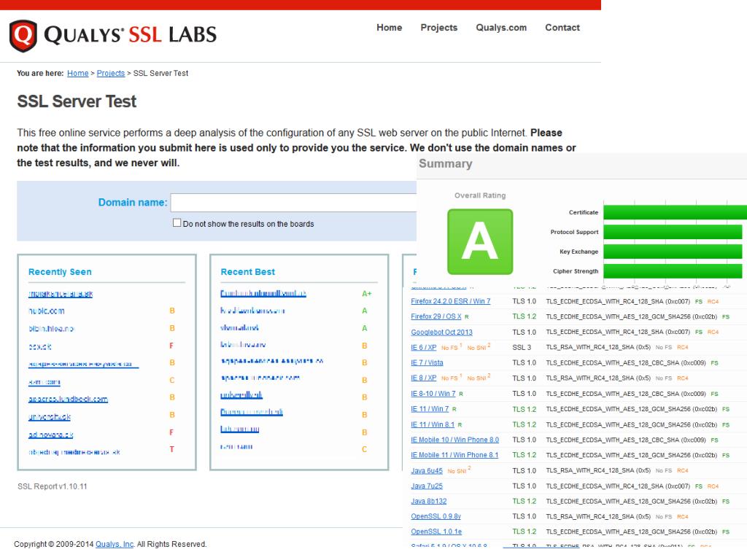Focus the Domain name input field
This screenshot has width=747, height=560.
point(293,203)
